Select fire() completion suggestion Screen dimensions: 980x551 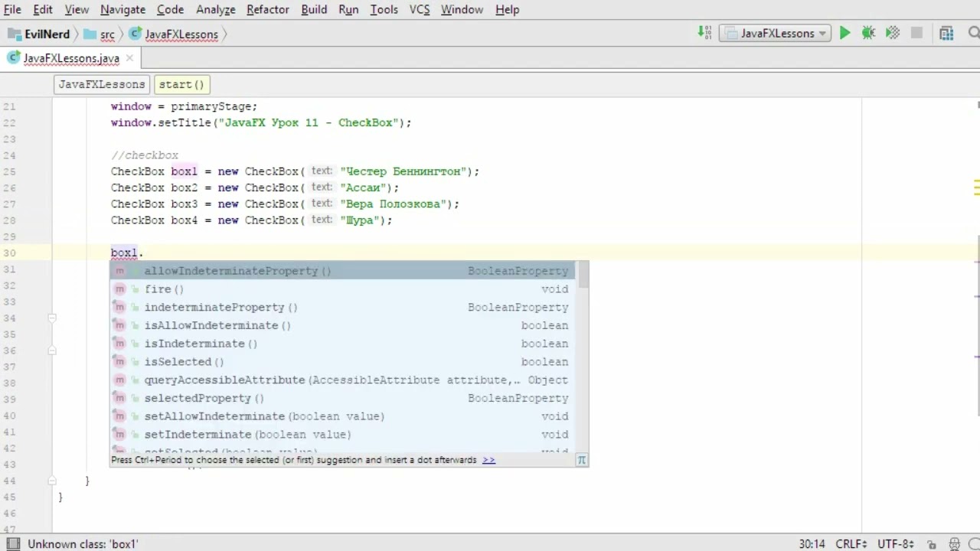coord(344,289)
